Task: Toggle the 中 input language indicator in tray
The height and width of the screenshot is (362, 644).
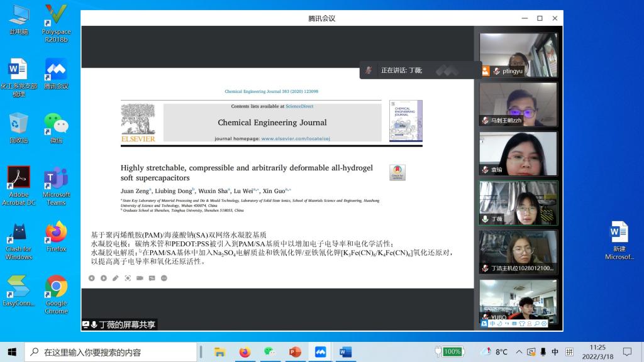Action: click(555, 352)
